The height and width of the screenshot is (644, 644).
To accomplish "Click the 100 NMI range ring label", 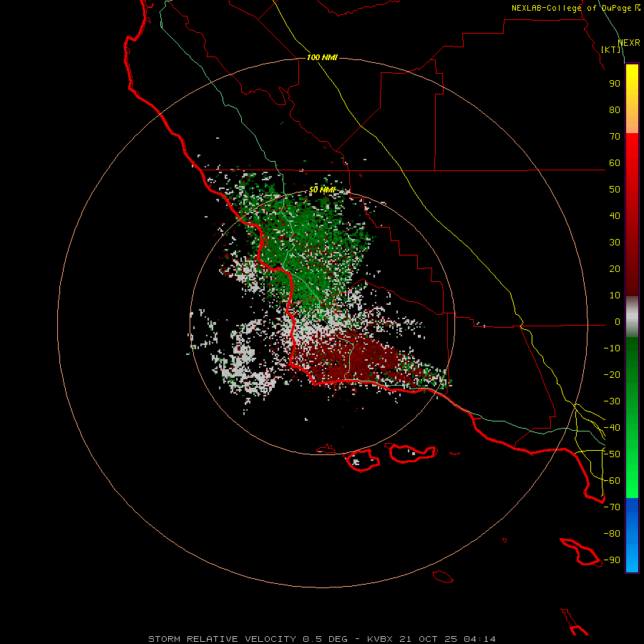I will tap(322, 57).
